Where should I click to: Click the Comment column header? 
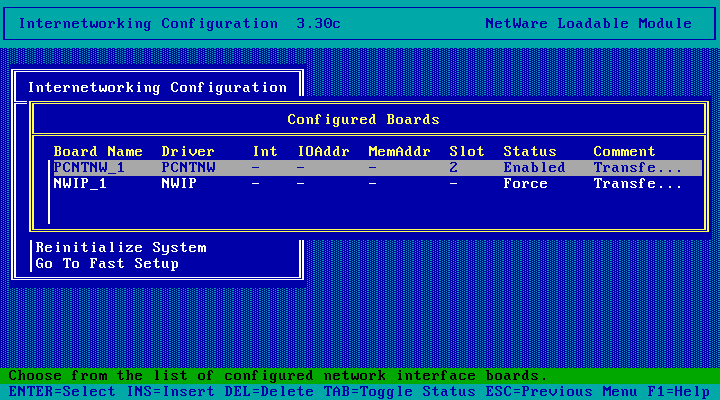624,152
